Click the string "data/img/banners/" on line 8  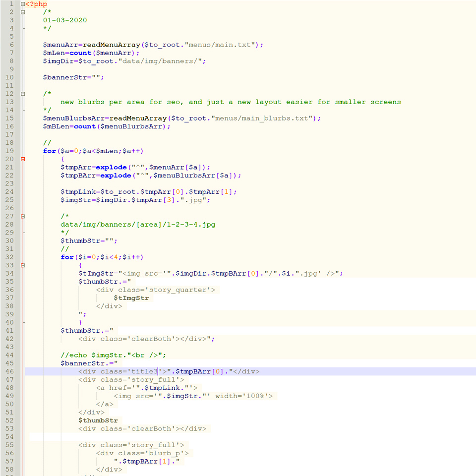160,61
